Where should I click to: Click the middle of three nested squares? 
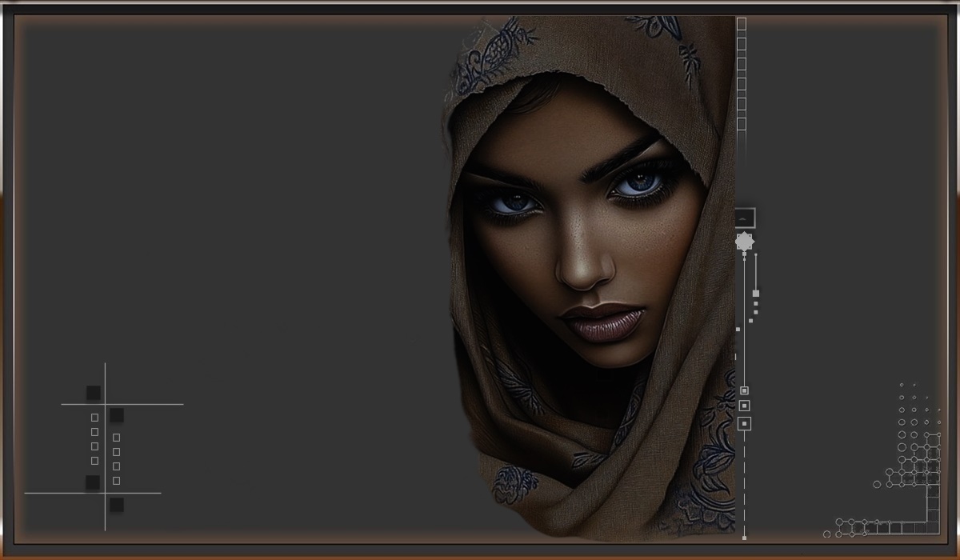744,406
